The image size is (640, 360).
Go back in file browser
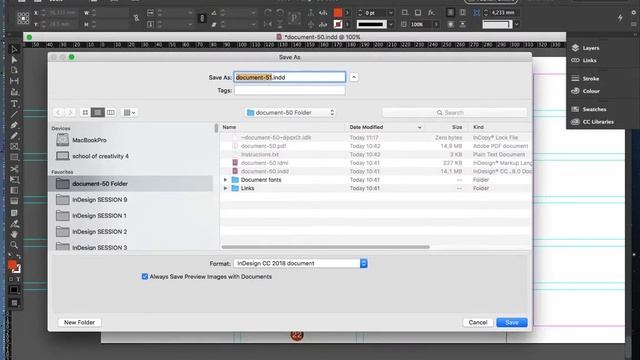click(58, 112)
